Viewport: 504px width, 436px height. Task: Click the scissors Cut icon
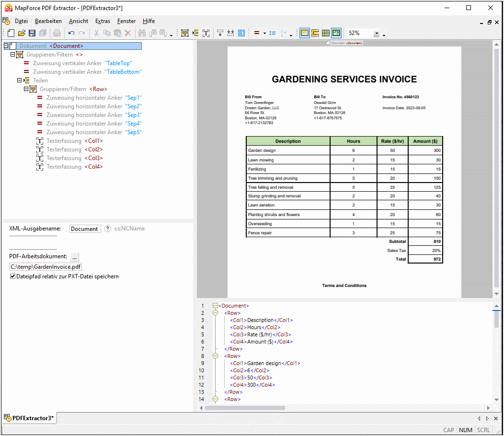(x=96, y=33)
